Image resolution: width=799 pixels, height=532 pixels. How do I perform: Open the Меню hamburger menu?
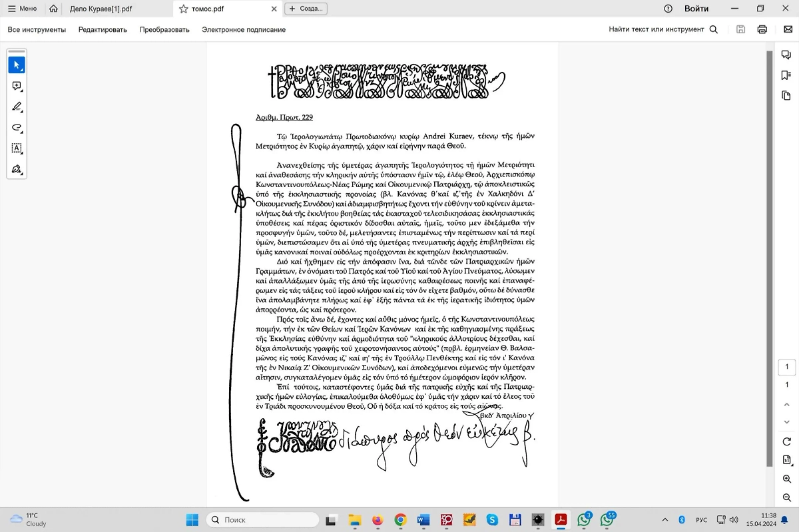(22, 9)
